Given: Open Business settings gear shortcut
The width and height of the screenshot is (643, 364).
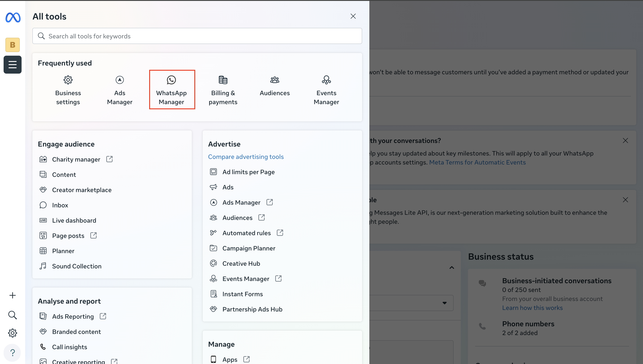Looking at the screenshot, I should point(68,90).
